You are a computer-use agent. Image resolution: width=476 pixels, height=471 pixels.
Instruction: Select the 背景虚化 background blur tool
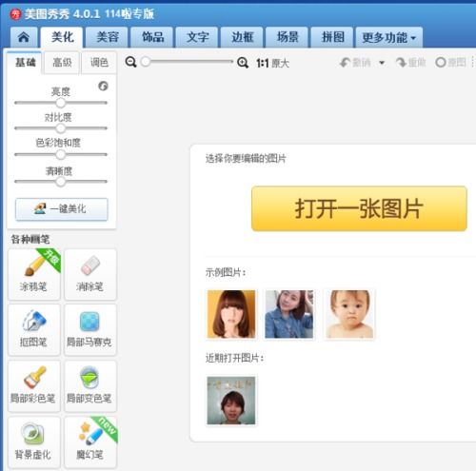[x=34, y=442]
